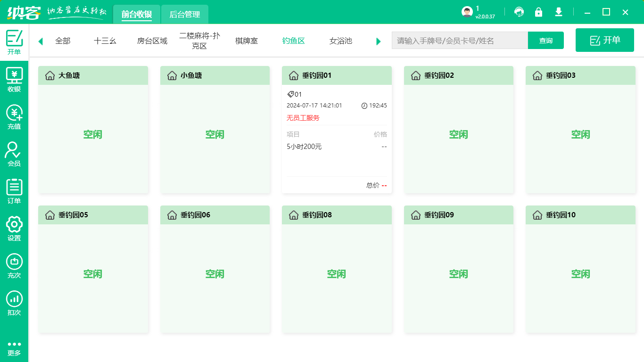Select the 棋牌室 area tab
The height and width of the screenshot is (362, 644).
[247, 41]
